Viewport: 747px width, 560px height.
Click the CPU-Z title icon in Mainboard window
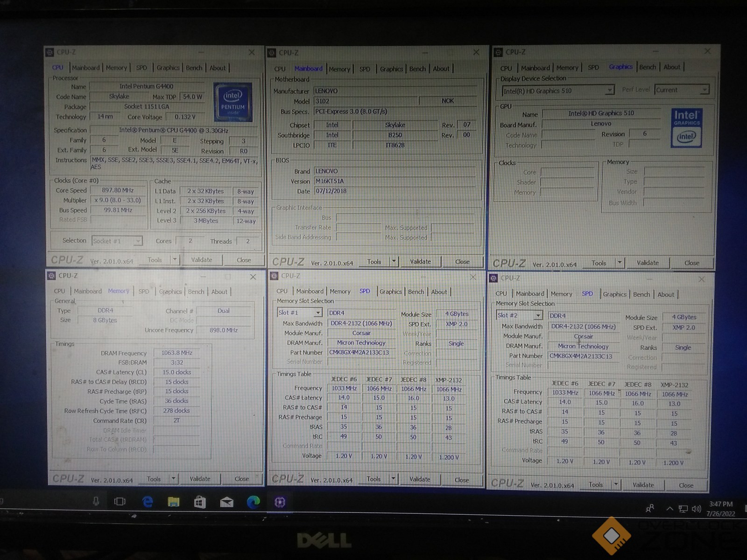coord(272,53)
